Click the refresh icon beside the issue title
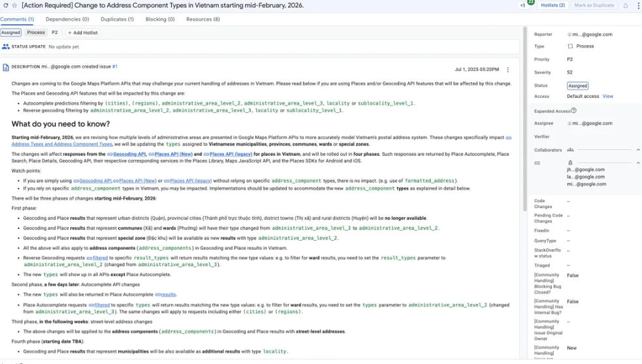The image size is (642, 364). coord(5,5)
